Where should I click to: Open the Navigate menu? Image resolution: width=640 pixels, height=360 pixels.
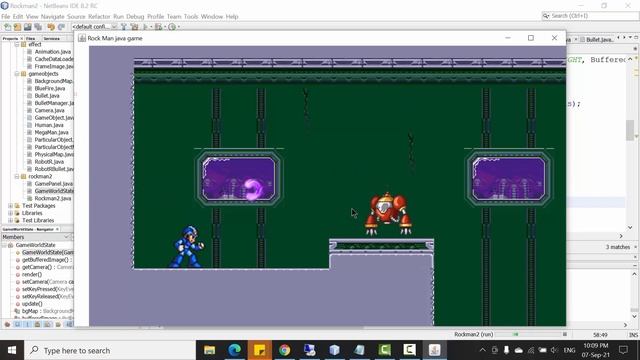[52, 17]
